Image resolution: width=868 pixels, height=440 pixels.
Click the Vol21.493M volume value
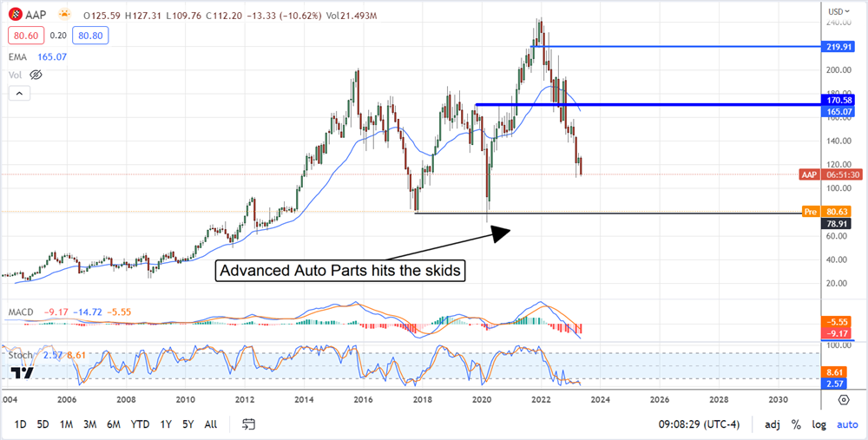tap(352, 16)
